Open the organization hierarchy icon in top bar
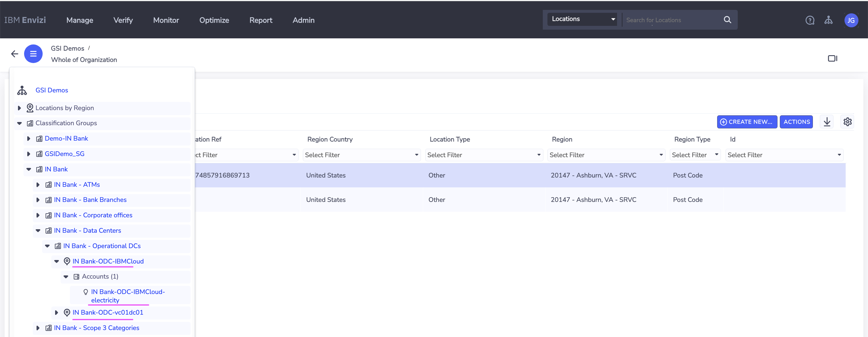The width and height of the screenshot is (868, 337). click(828, 20)
